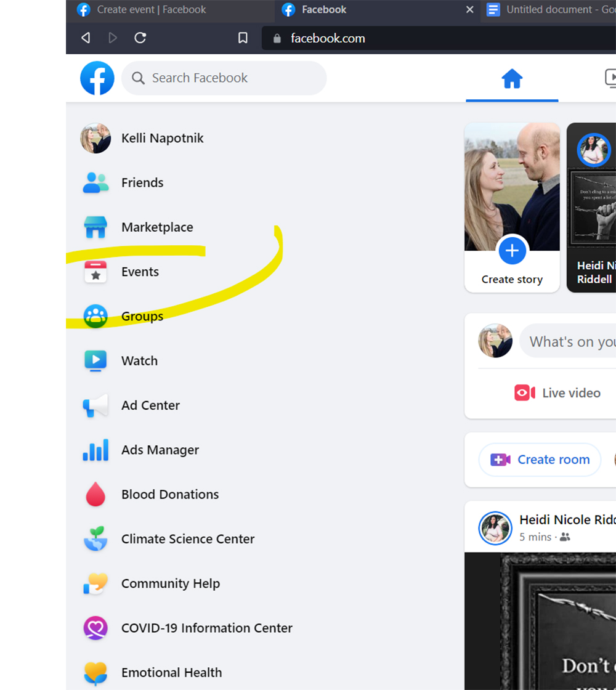Screen dimensions: 616x690
Task: Open the Friends icon in sidebar
Action: 95,182
